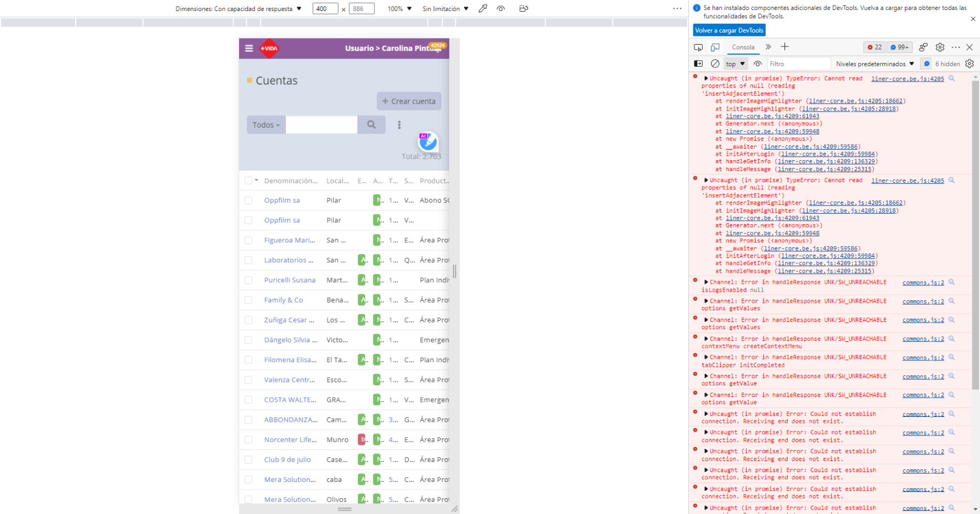Toggle the select-all checkbox in table header
Screen dimensions: 980x514
[x=248, y=181]
